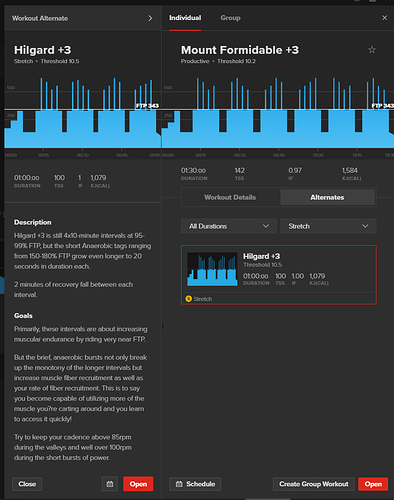Image resolution: width=394 pixels, height=500 pixels.
Task: Click the calendar icon beside left Open button
Action: coord(110,484)
